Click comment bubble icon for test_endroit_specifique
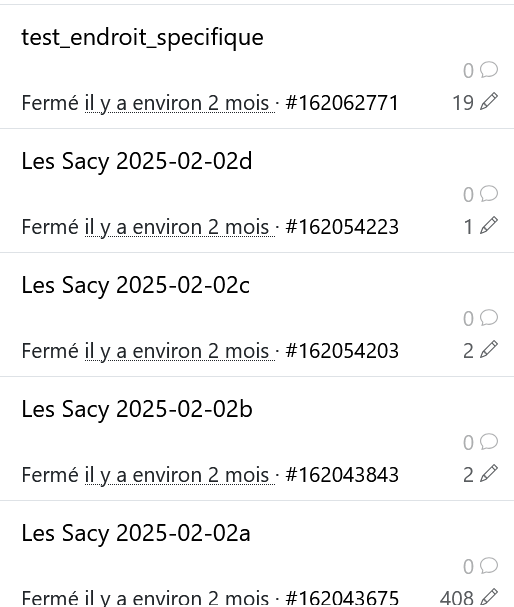Viewport: 514px width, 607px height. [x=488, y=70]
